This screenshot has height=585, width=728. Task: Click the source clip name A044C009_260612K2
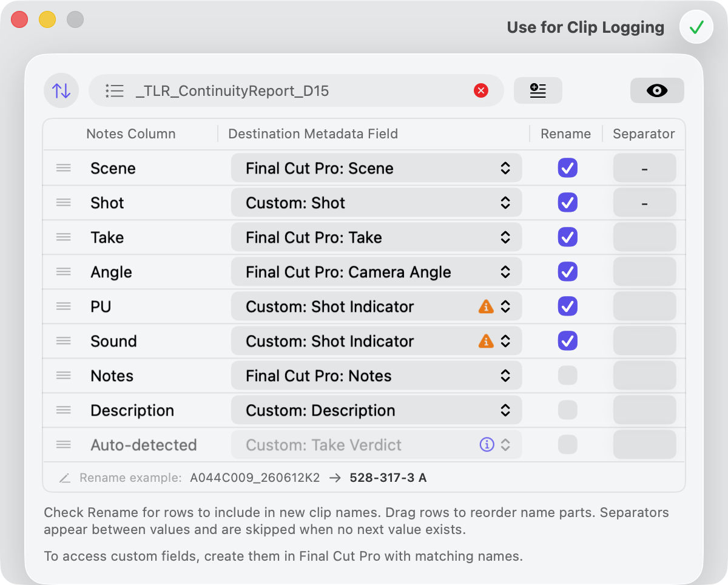(x=255, y=478)
